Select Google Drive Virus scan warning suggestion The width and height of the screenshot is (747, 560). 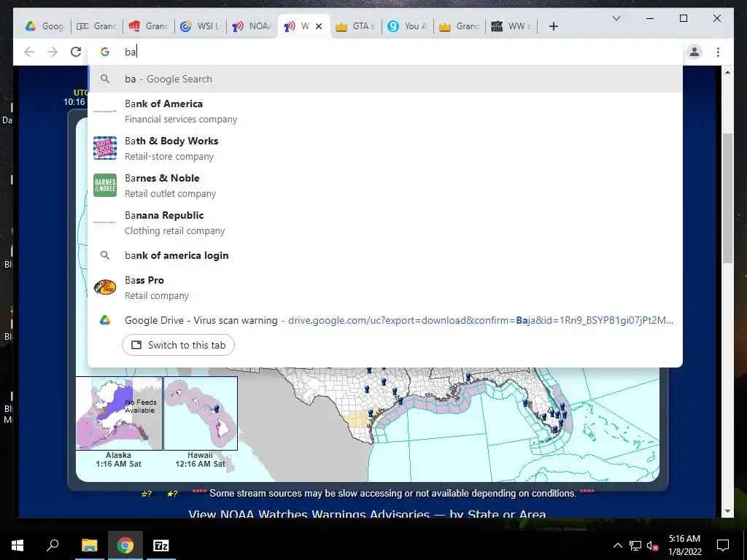(385, 321)
